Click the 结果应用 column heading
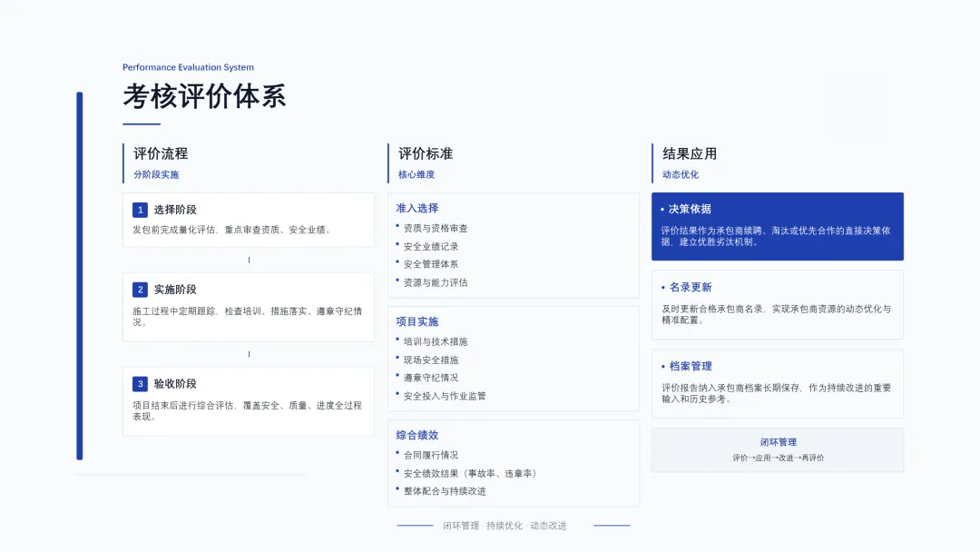The width and height of the screenshot is (980, 552). pyautogui.click(x=690, y=153)
